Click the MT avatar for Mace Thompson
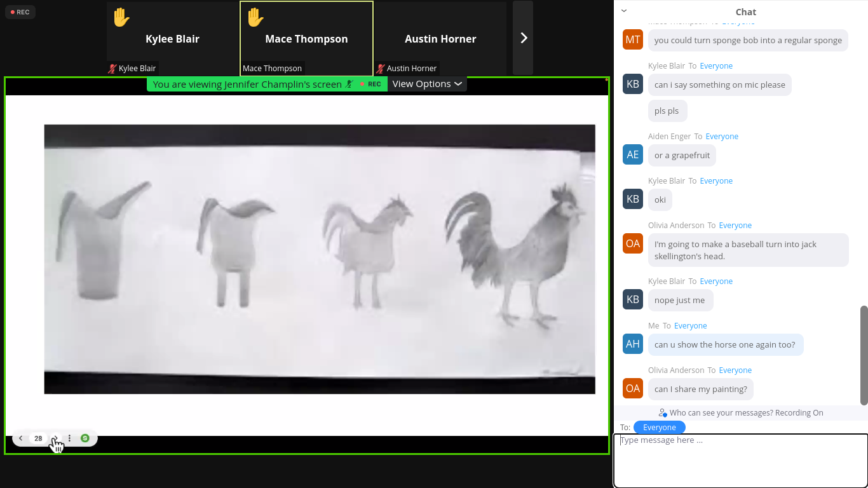Screen dimensions: 868x488 click(x=633, y=40)
